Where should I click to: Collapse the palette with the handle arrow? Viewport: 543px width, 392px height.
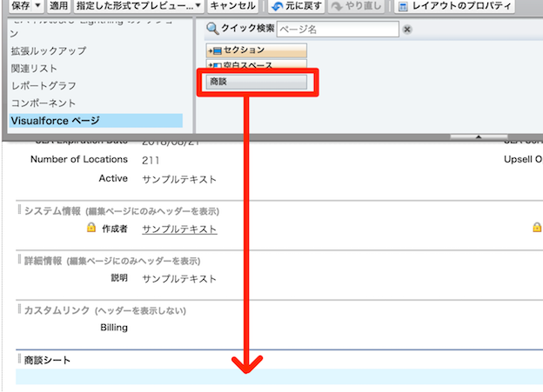[479, 137]
